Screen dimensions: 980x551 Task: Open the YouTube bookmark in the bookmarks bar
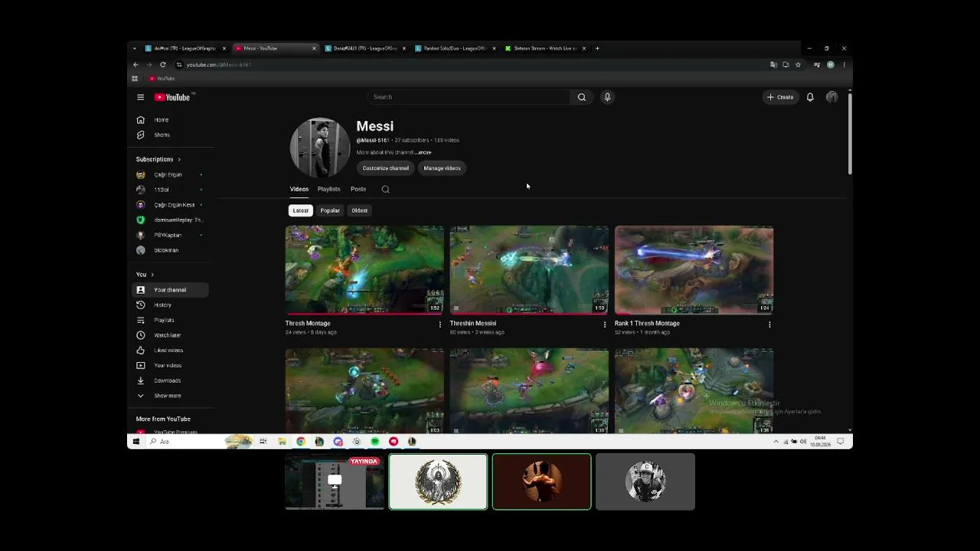point(162,79)
